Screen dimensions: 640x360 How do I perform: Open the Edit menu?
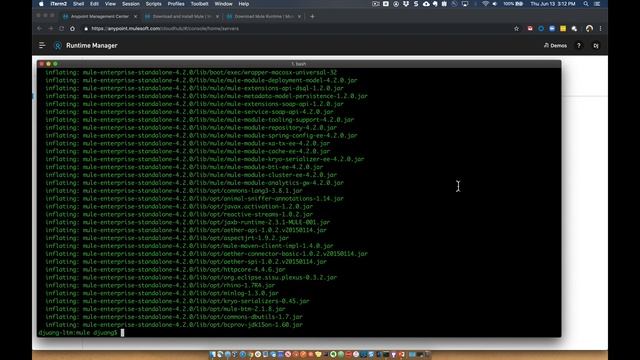[94, 4]
